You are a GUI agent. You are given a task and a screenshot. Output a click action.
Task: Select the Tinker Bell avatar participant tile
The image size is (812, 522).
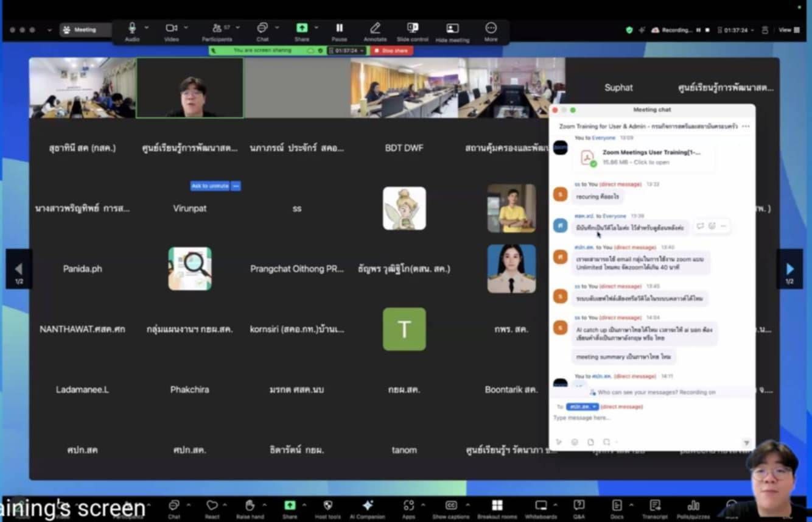coord(404,208)
